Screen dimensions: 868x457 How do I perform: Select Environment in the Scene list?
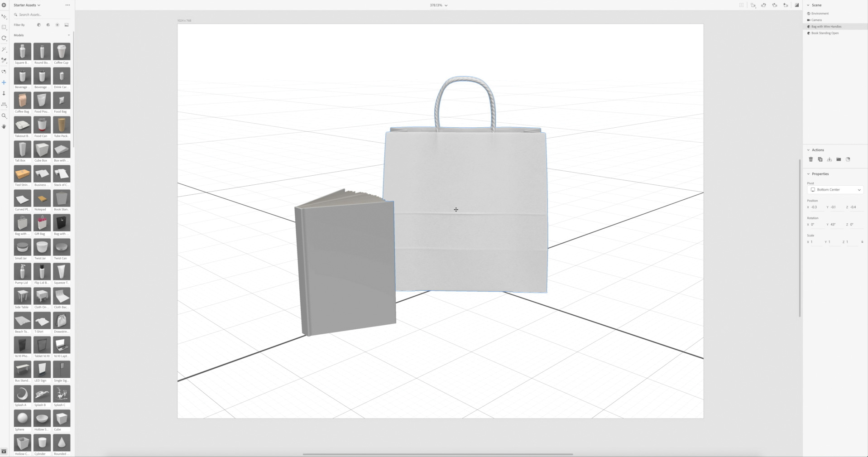pos(820,14)
